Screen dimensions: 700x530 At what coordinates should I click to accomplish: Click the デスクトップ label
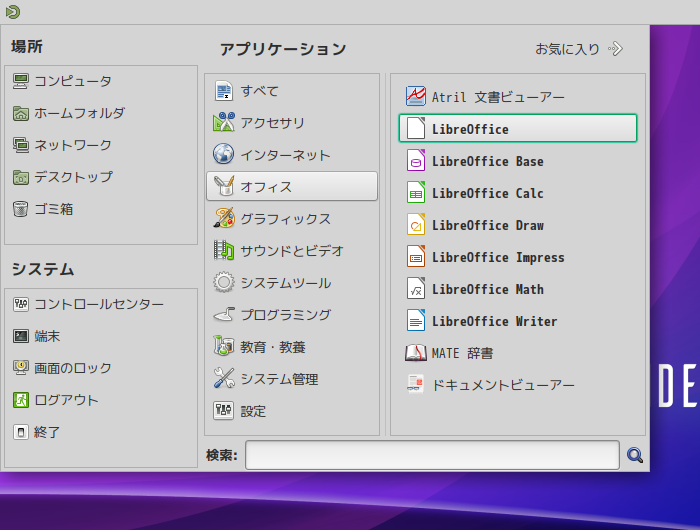tap(73, 177)
